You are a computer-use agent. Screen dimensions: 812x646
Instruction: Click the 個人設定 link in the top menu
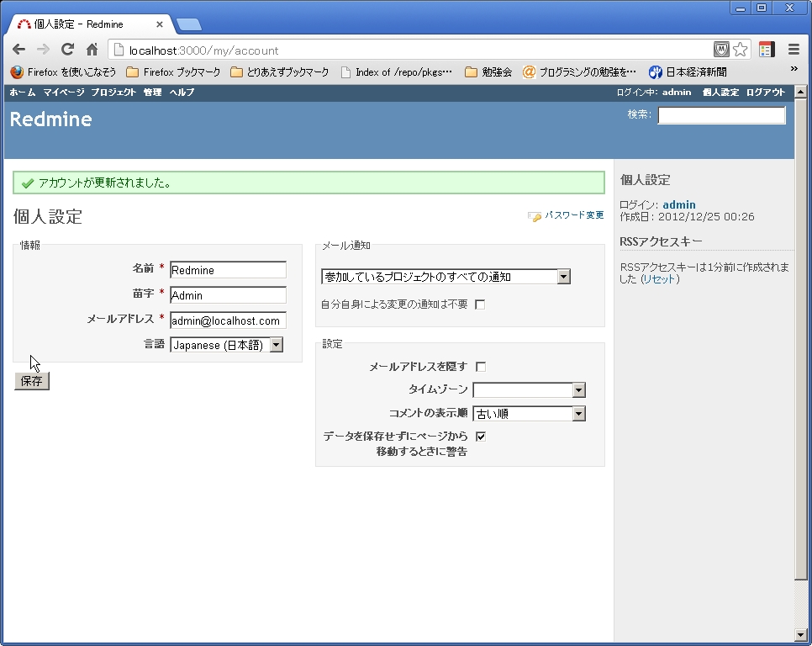pos(720,93)
